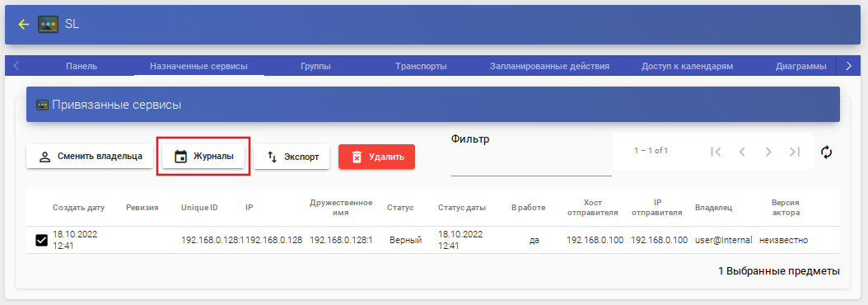This screenshot has height=305, width=868.
Task: Click the Экспорт button
Action: [x=292, y=157]
